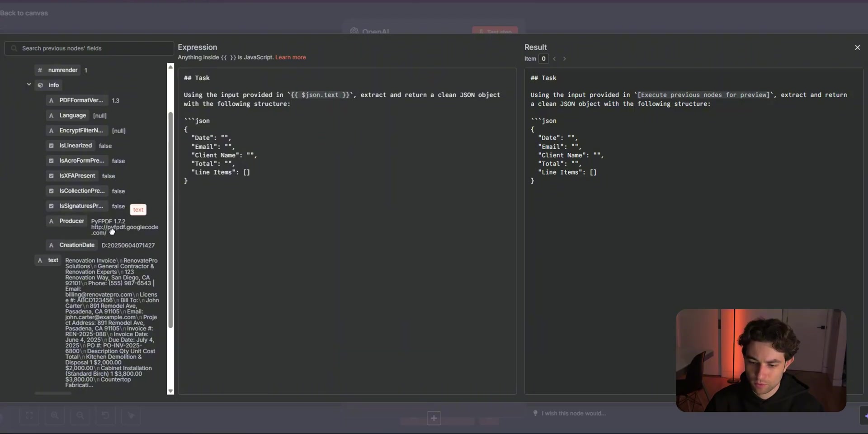868x434 pixels.
Task: Select the PDFFormatVer field
Action: pos(77,100)
